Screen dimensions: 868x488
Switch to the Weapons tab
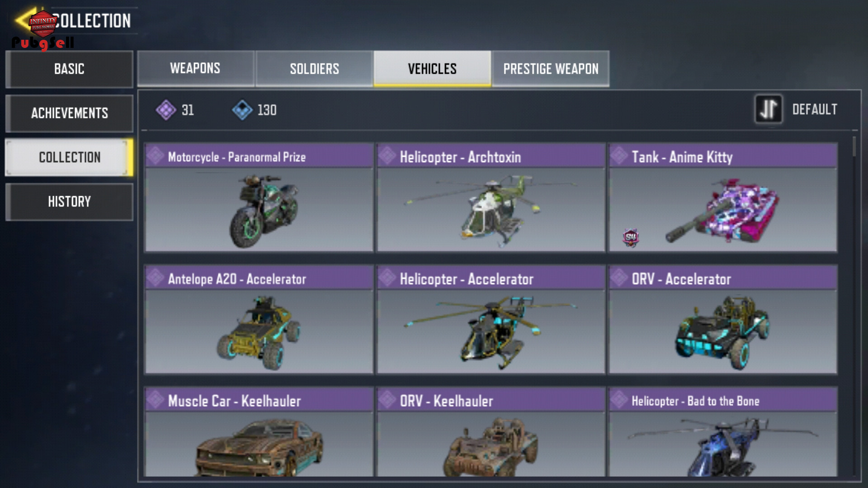(x=195, y=68)
